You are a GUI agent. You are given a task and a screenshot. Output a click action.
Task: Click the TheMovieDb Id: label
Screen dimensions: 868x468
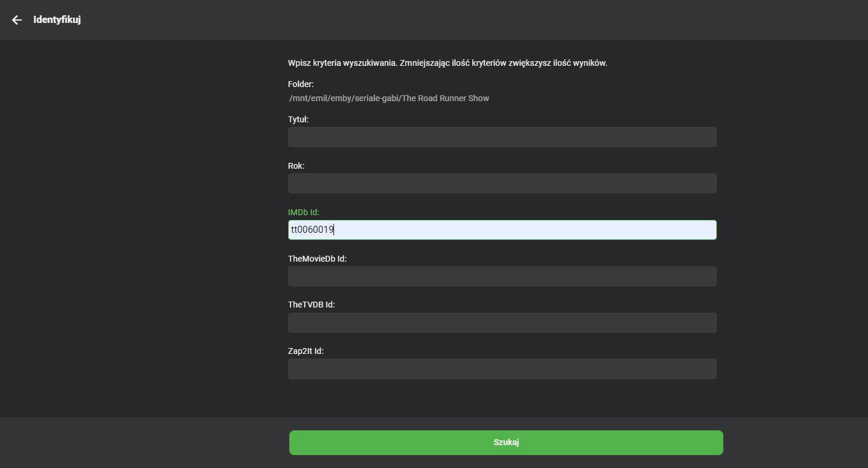[318, 259]
